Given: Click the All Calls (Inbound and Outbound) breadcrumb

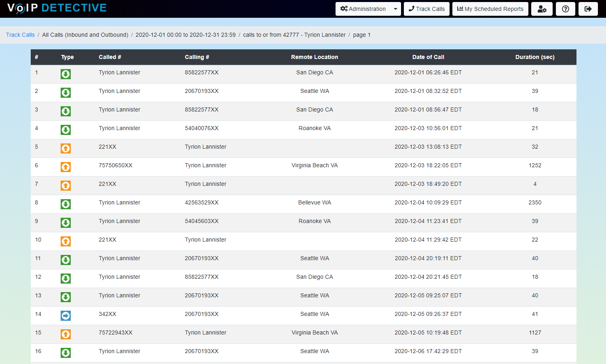Looking at the screenshot, I should pos(85,35).
